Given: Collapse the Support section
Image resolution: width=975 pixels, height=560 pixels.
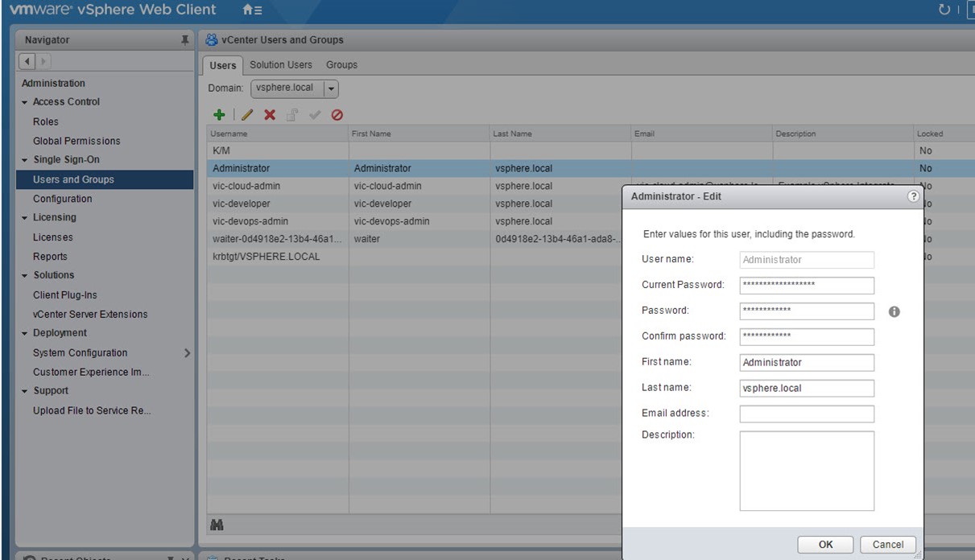Looking at the screenshot, I should coord(25,391).
